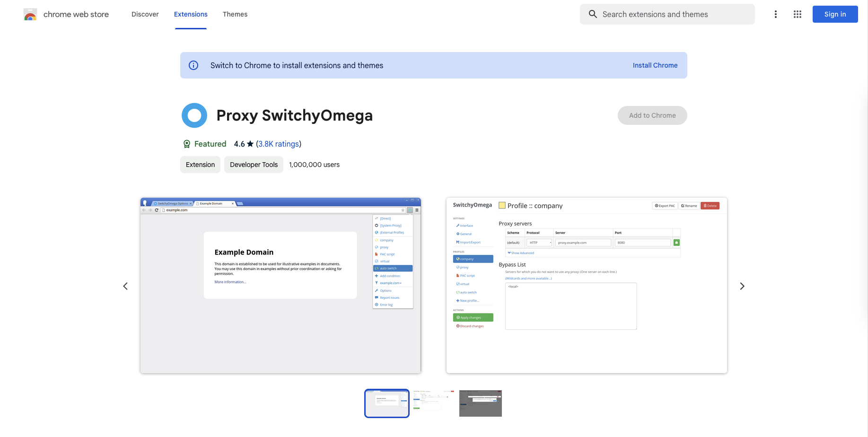Click the Proxy SwitchyOmega extension logo
Image resolution: width=868 pixels, height=437 pixels.
click(x=194, y=115)
